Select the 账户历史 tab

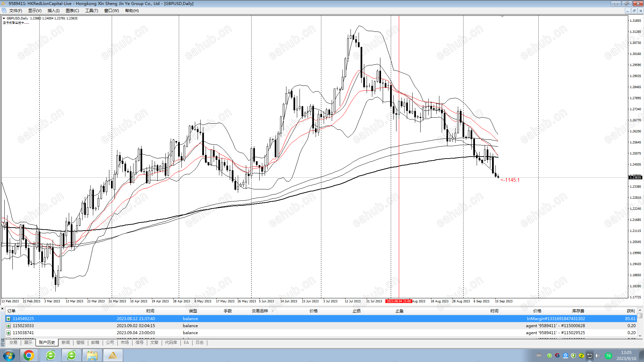coord(47,343)
